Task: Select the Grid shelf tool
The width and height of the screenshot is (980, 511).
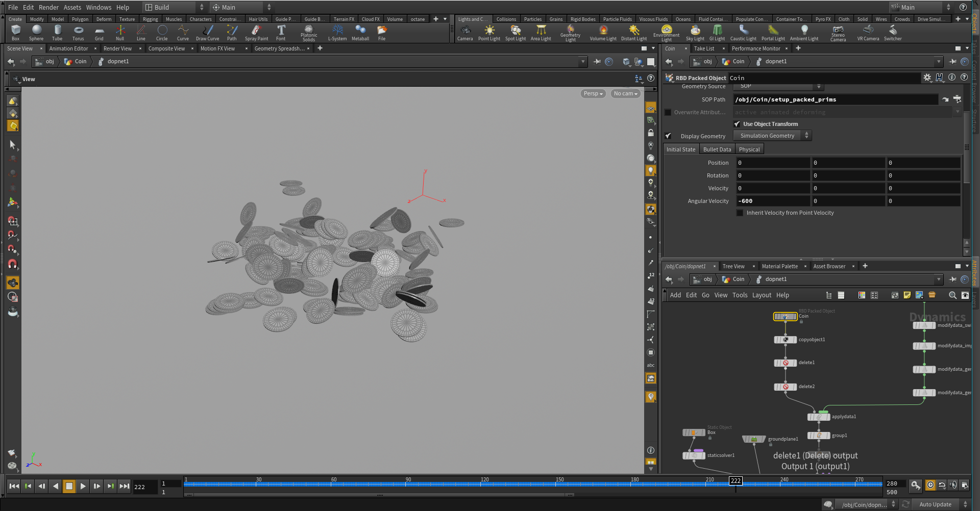Action: (x=99, y=33)
